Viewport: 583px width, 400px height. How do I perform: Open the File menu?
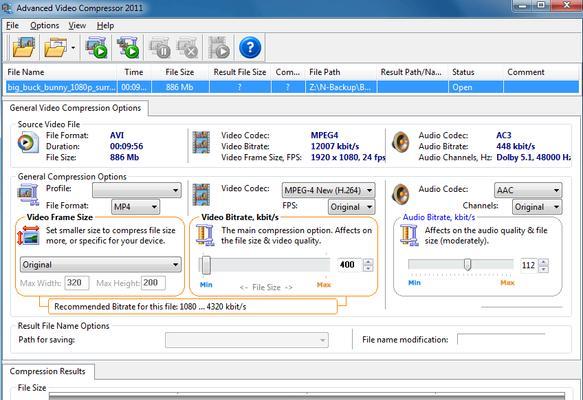(12, 26)
